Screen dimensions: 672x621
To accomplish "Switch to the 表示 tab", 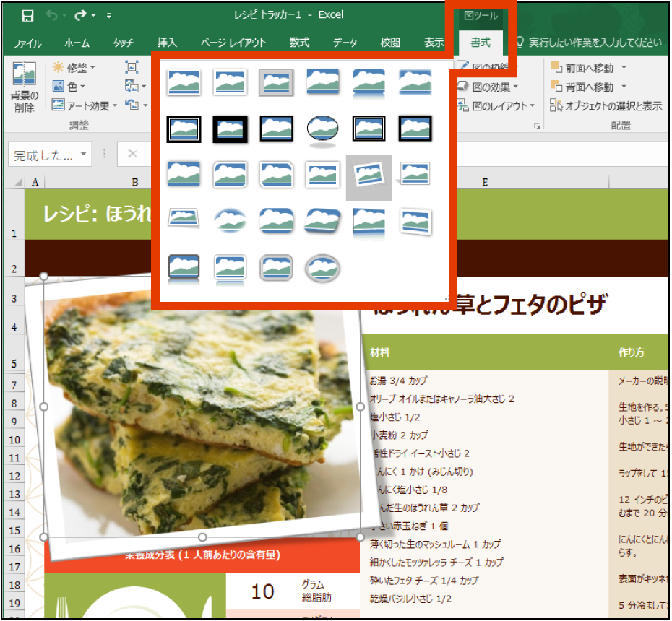I will pyautogui.click(x=434, y=43).
